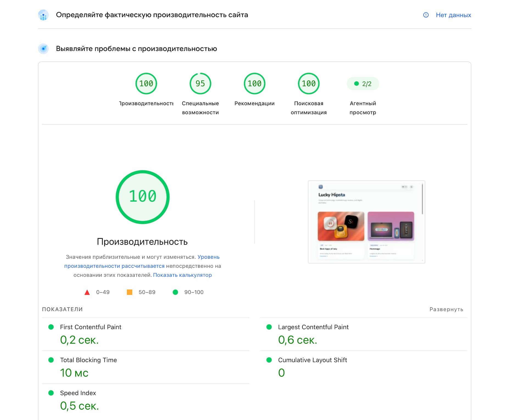Open the Нет данных link
Screen dimensions: 507x420
coord(453,15)
